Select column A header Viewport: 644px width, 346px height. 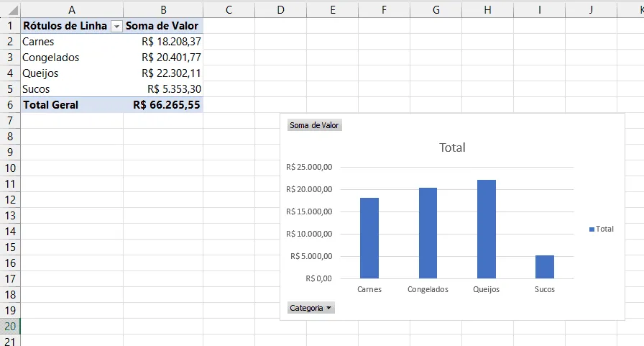click(72, 10)
